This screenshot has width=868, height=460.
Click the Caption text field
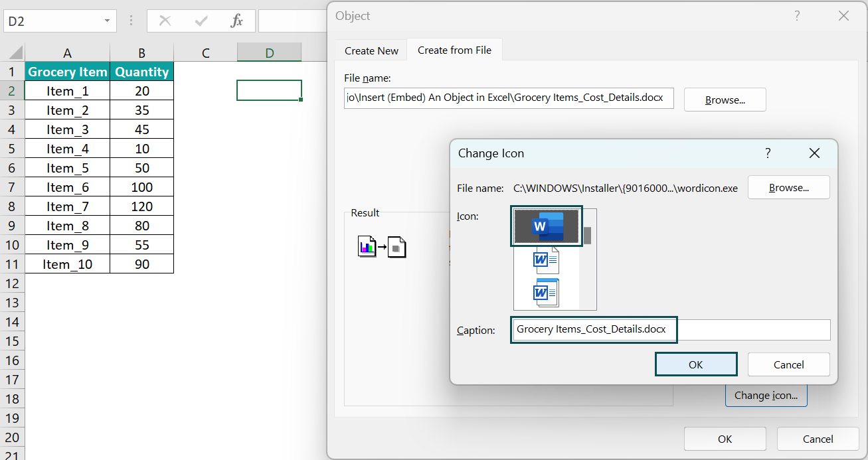click(671, 329)
